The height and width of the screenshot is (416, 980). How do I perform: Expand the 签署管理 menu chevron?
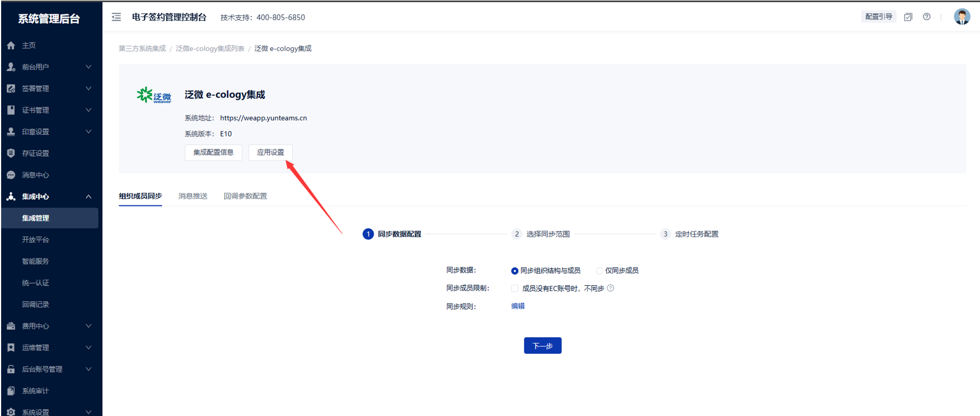(x=88, y=88)
